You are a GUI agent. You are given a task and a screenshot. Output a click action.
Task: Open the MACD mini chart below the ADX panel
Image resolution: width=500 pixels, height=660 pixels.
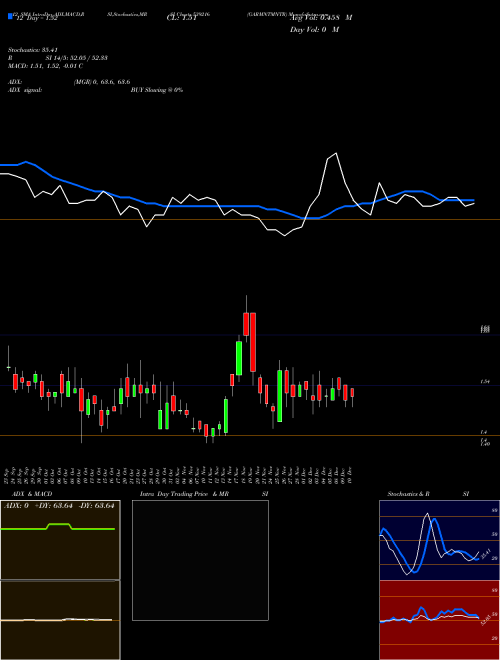point(60,620)
